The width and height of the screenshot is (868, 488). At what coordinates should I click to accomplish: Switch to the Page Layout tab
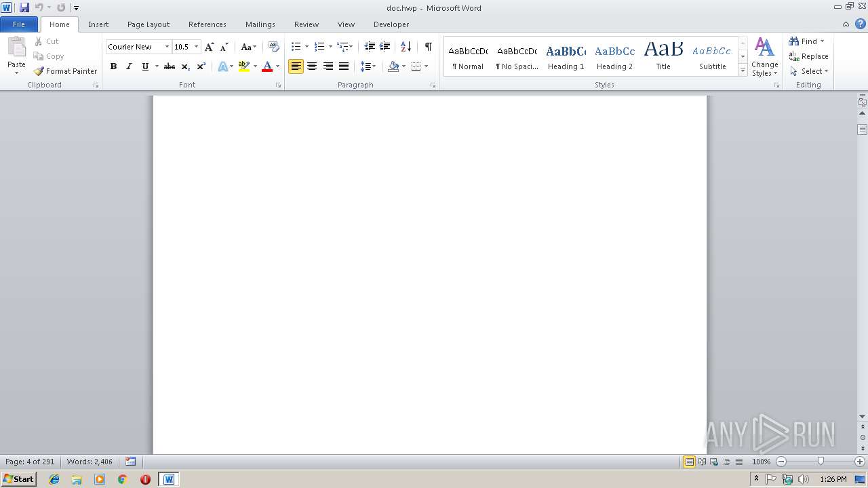[149, 24]
